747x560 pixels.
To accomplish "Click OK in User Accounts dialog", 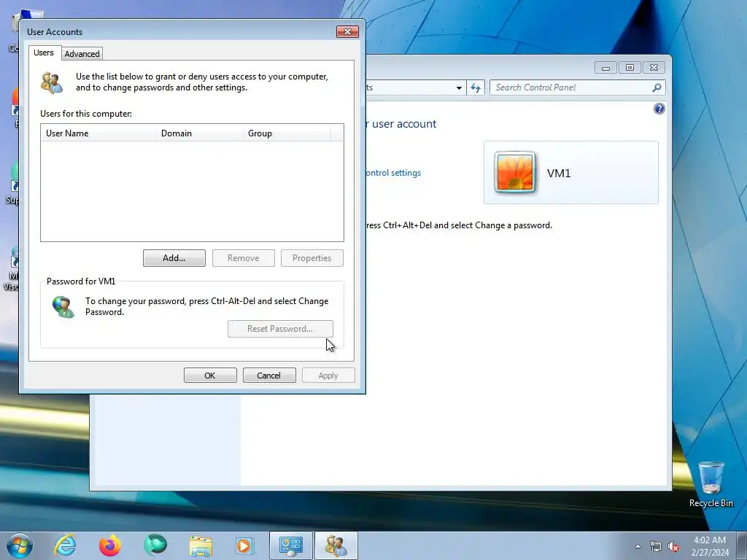I will pyautogui.click(x=210, y=376).
